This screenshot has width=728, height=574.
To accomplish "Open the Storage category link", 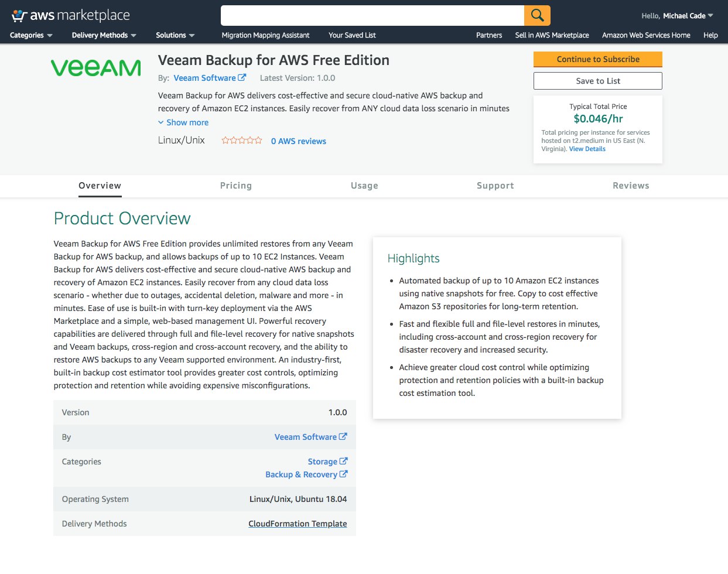I will click(328, 462).
